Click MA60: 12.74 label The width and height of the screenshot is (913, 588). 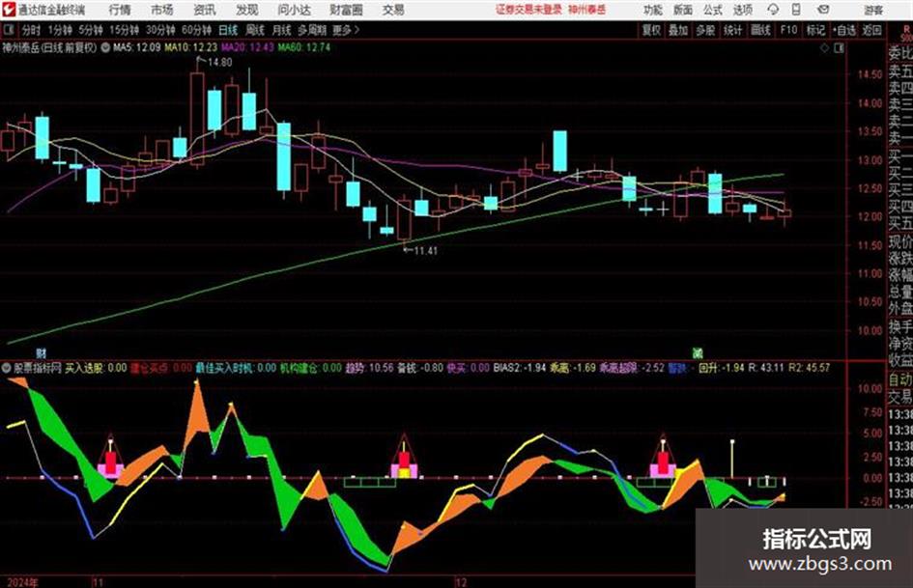click(x=304, y=47)
